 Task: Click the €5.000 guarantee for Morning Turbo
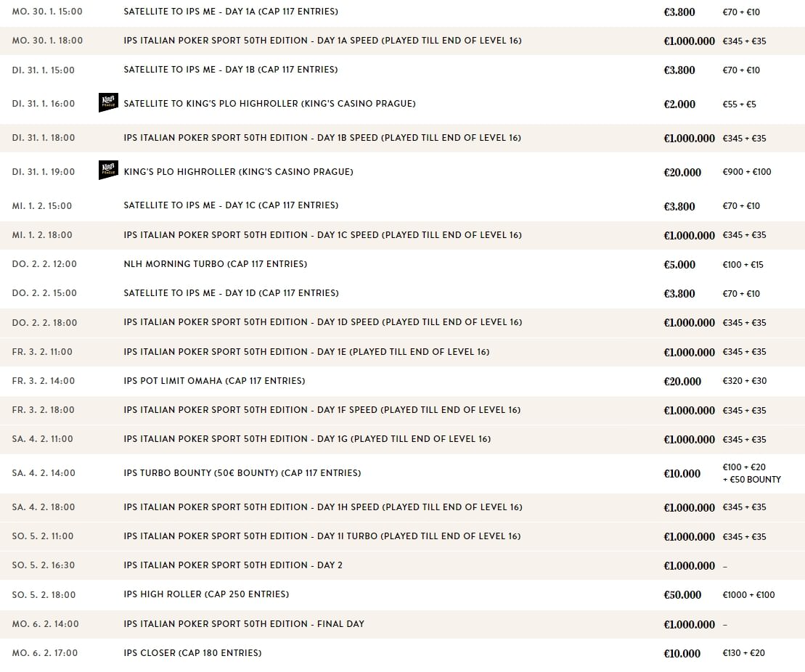pyautogui.click(x=679, y=265)
